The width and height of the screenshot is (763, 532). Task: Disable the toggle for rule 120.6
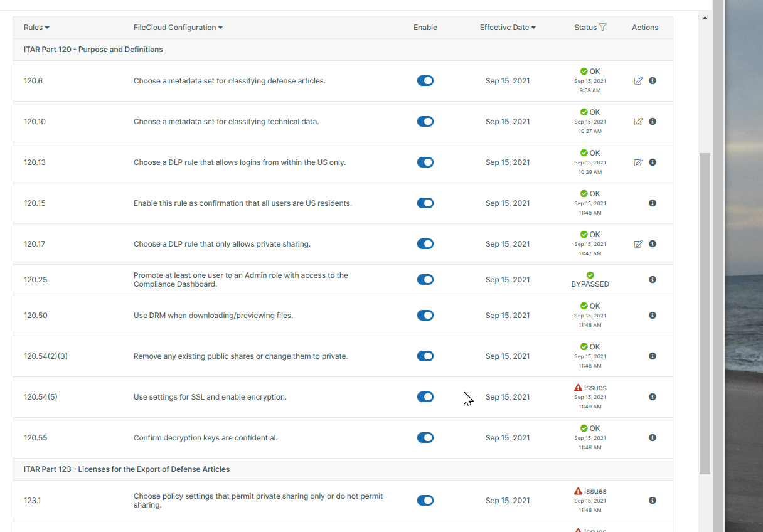425,81
